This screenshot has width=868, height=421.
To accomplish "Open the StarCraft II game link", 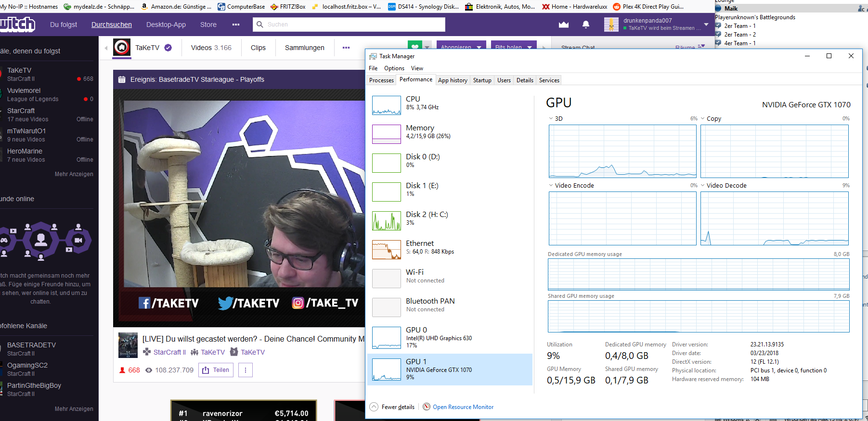I will click(x=169, y=352).
